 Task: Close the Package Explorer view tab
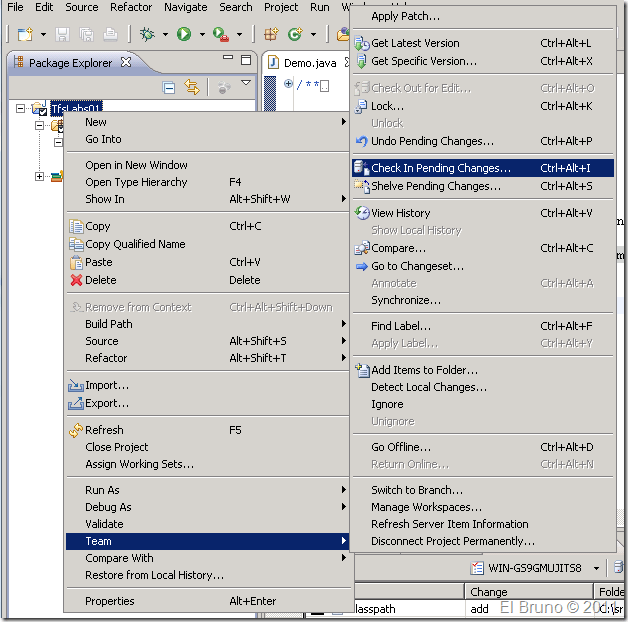tap(126, 63)
